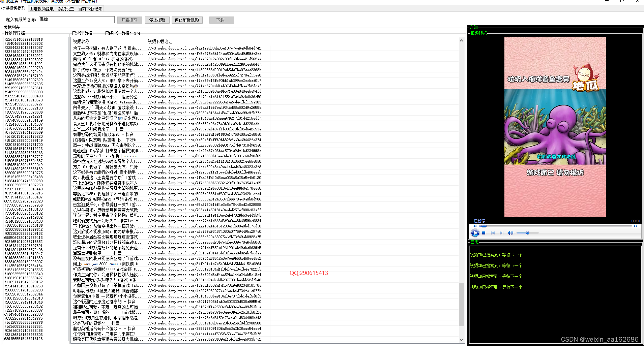Click the 开启抓取 button
Image resolution: width=644 pixels, height=346 pixels.
(129, 20)
